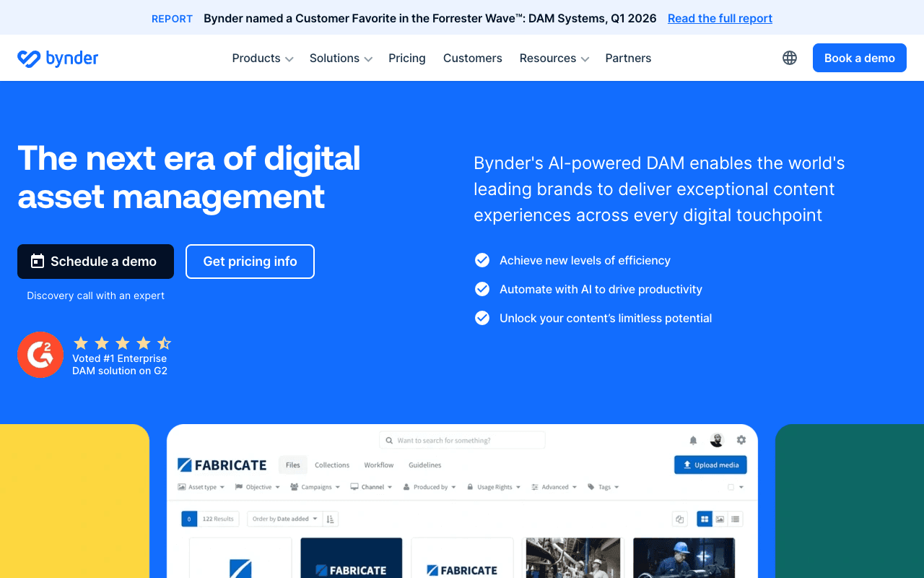Click "Achieve new levels of efficiency"
This screenshot has width=924, height=578.
pos(585,260)
